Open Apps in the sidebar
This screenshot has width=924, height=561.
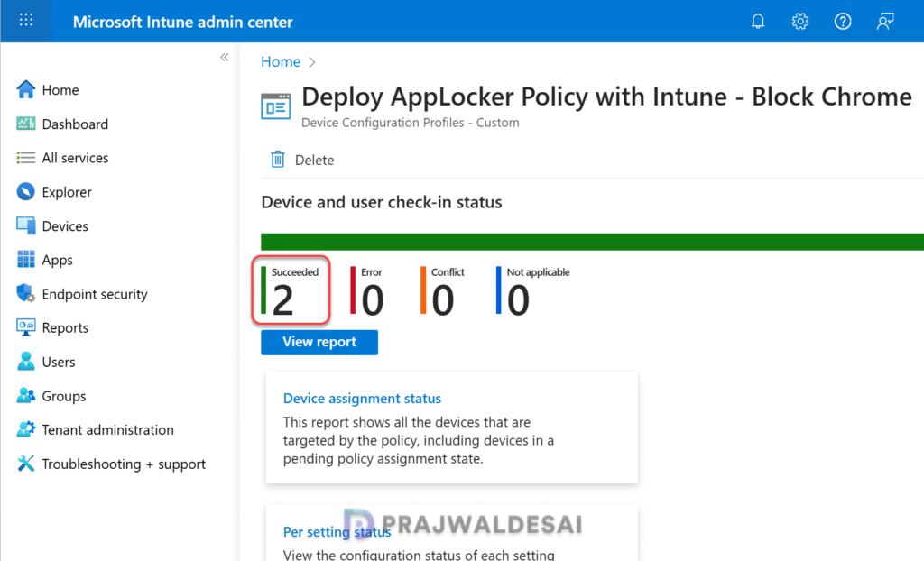pos(57,261)
